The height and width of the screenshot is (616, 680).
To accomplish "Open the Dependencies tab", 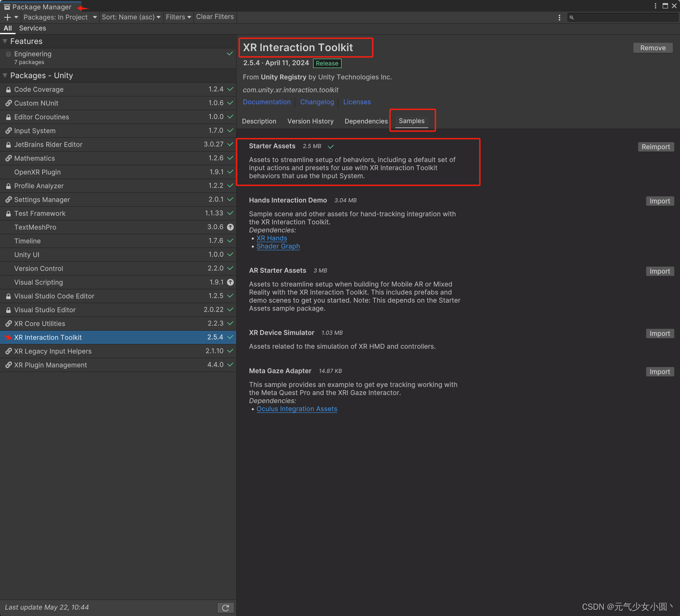I will 366,121.
